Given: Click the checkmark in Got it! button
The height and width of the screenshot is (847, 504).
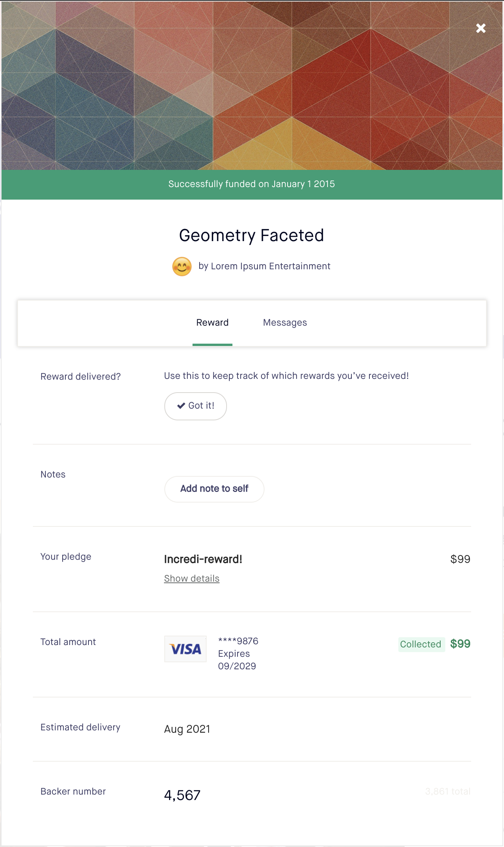Looking at the screenshot, I should (181, 406).
